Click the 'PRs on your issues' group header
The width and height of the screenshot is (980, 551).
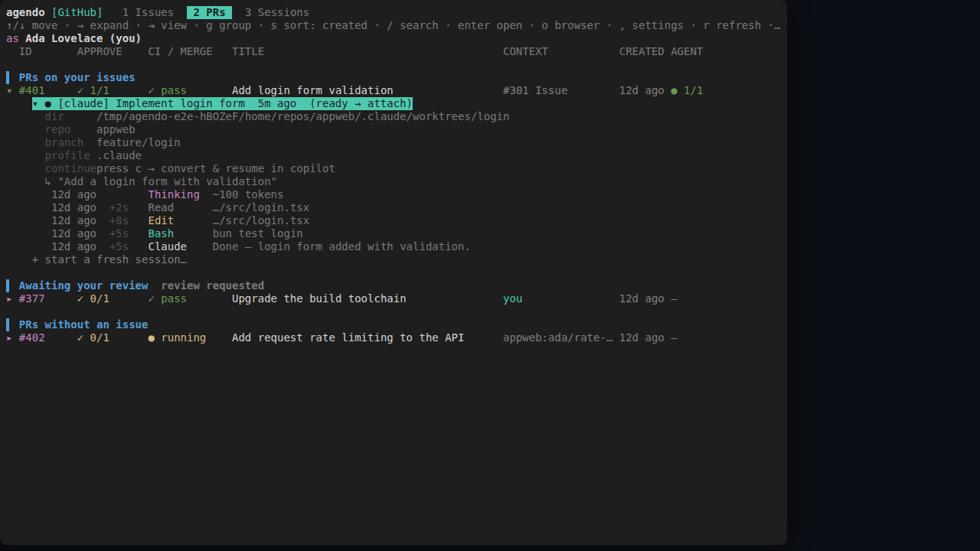[x=77, y=77]
